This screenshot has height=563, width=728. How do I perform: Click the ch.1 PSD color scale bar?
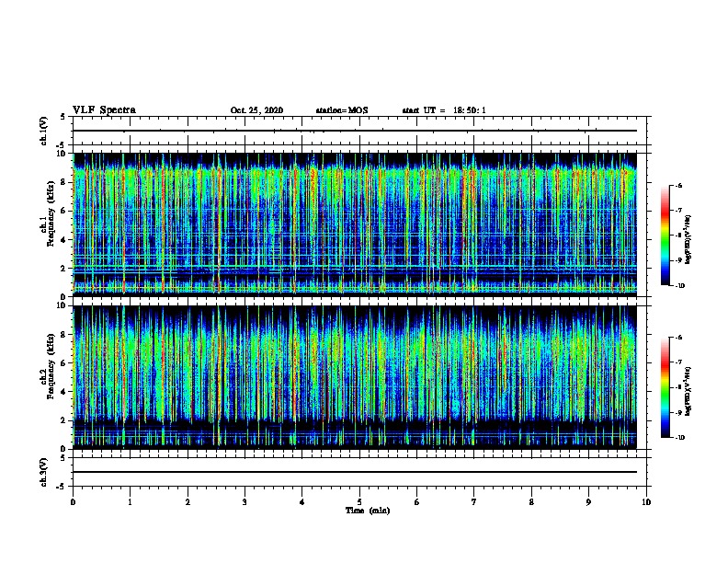665,236
